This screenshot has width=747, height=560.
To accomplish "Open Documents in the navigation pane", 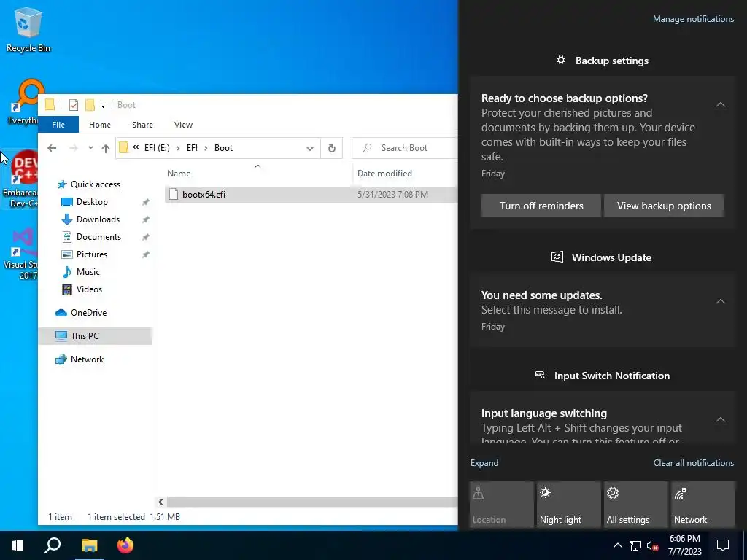I will [98, 237].
